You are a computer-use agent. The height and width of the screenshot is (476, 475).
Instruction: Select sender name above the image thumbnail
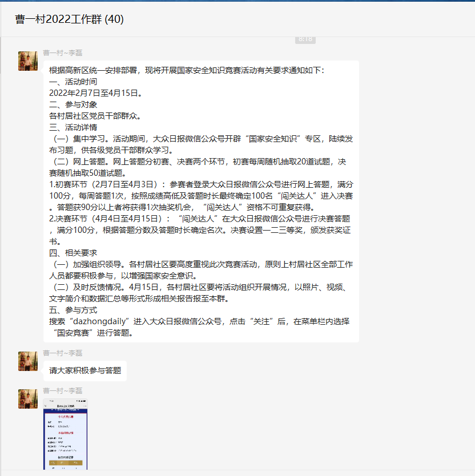[x=63, y=391]
